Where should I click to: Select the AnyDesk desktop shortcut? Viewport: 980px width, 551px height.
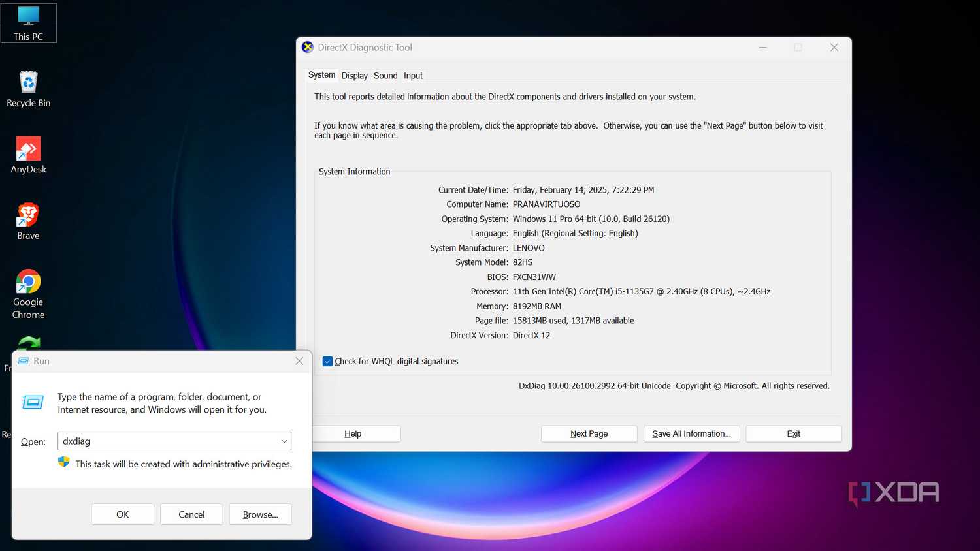point(28,155)
